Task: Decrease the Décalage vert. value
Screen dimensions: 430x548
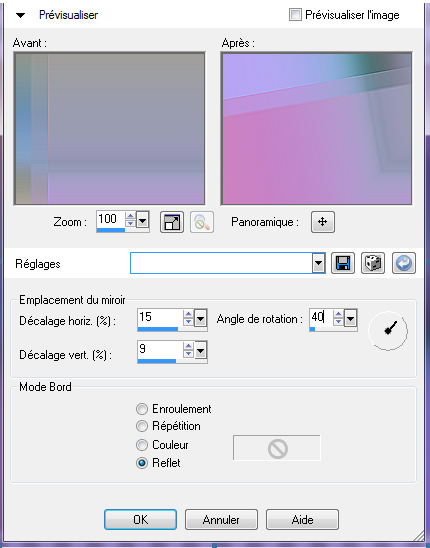Action: [x=188, y=354]
